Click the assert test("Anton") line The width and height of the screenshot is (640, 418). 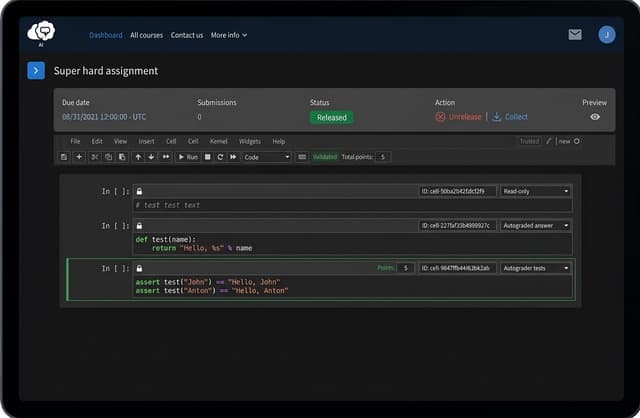pos(212,291)
